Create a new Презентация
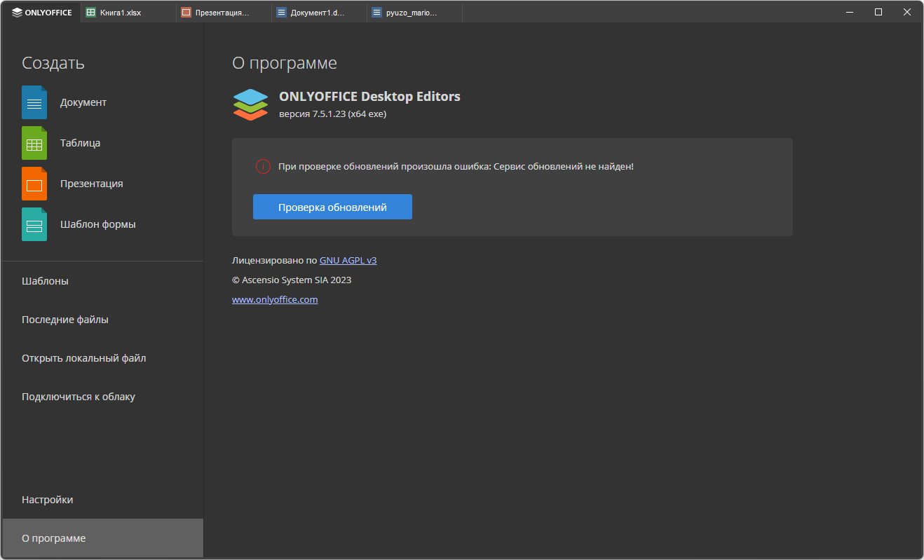 tap(103, 184)
